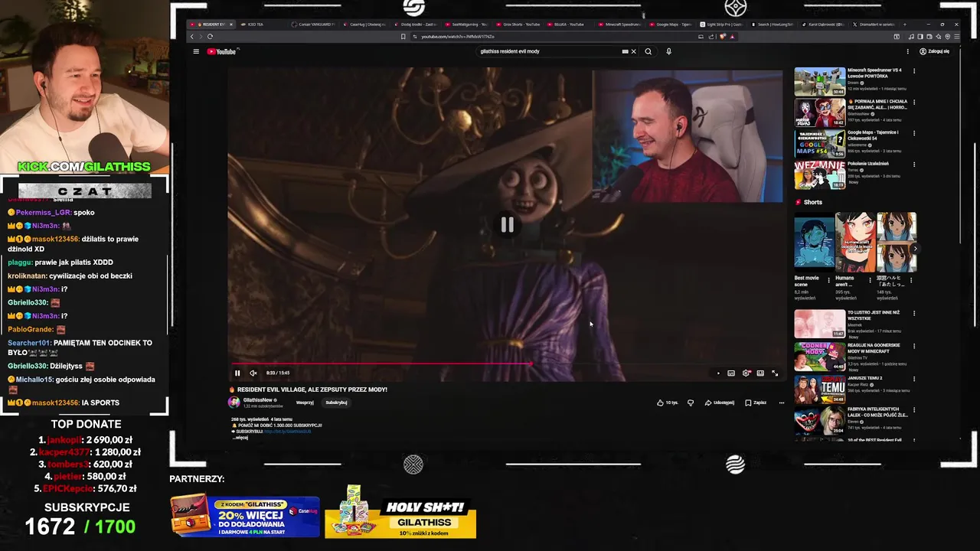Open YouTube settings three-dot menu

coord(908,51)
